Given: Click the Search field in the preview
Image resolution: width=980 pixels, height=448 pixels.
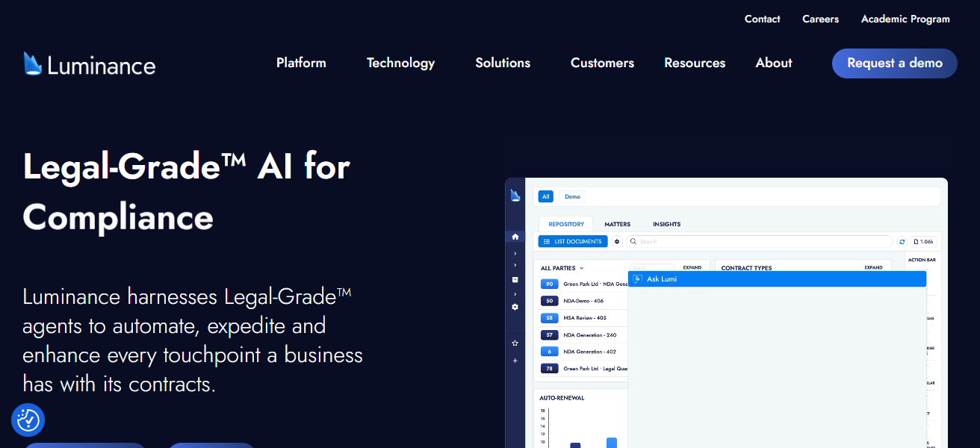Looking at the screenshot, I should [x=760, y=242].
